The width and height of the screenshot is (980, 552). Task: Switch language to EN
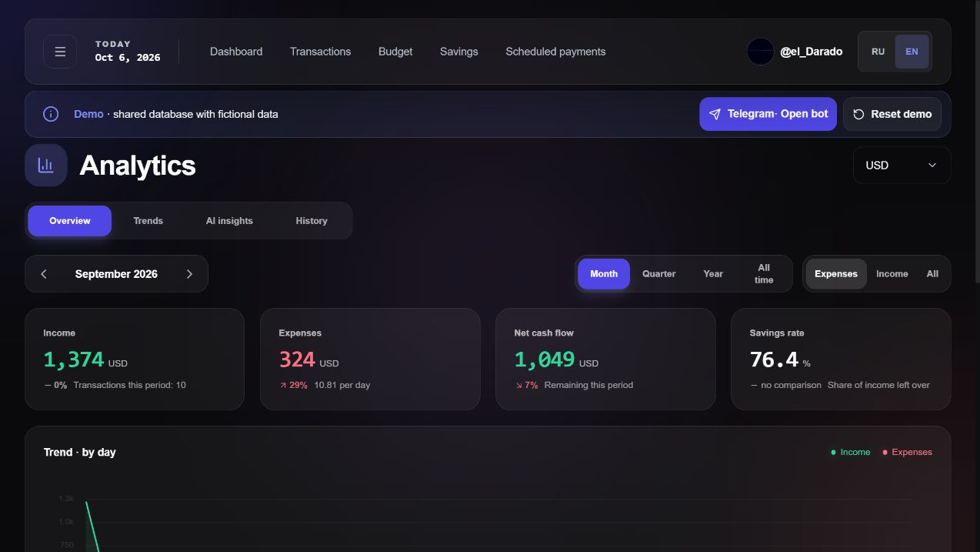pyautogui.click(x=912, y=52)
